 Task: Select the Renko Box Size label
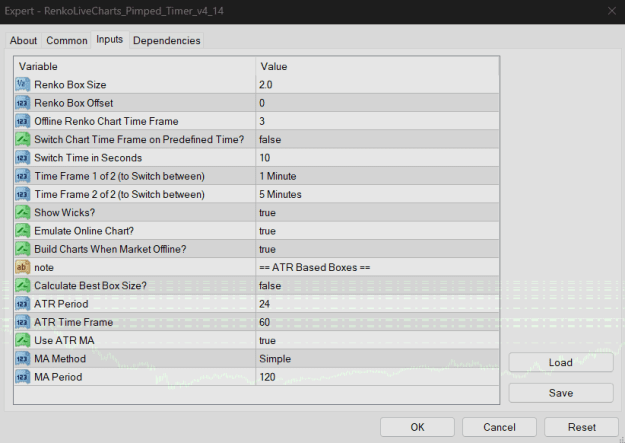pyautogui.click(x=70, y=85)
